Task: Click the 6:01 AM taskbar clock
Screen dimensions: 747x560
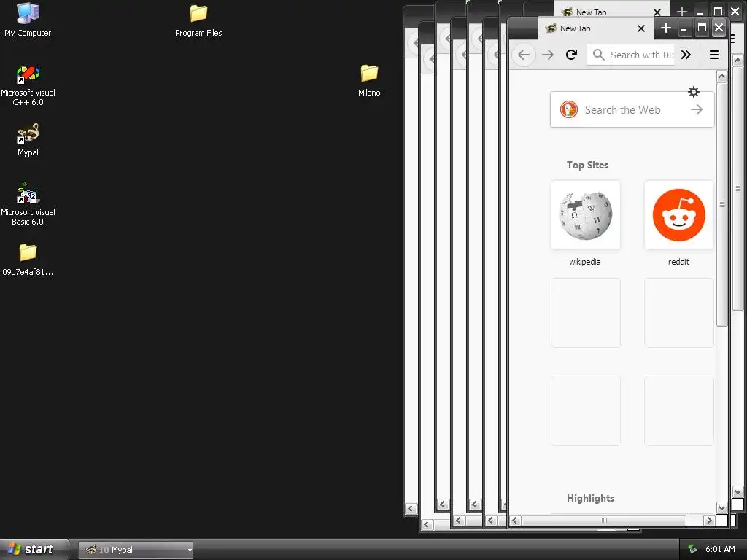Action: click(720, 550)
